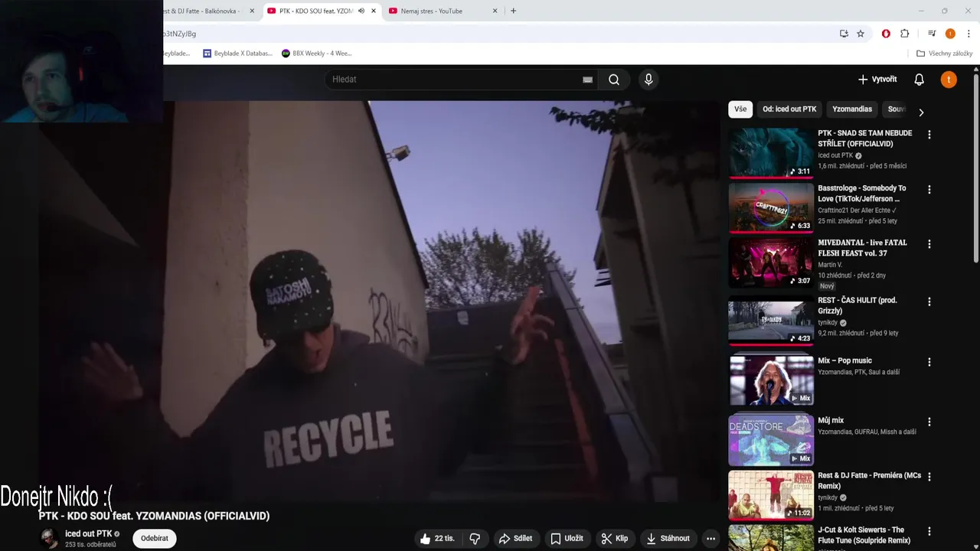
Task: Open more actions three-dot menu under video
Action: [x=710, y=539]
